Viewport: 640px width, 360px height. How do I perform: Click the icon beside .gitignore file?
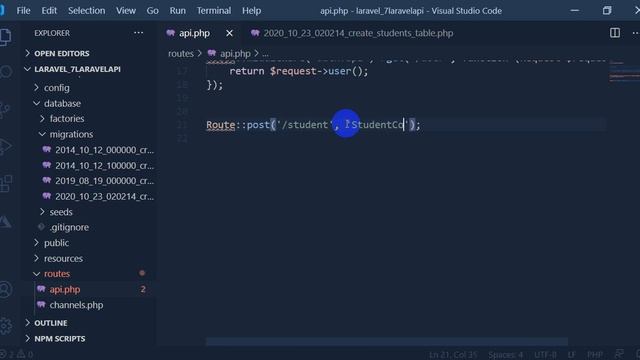point(41,227)
